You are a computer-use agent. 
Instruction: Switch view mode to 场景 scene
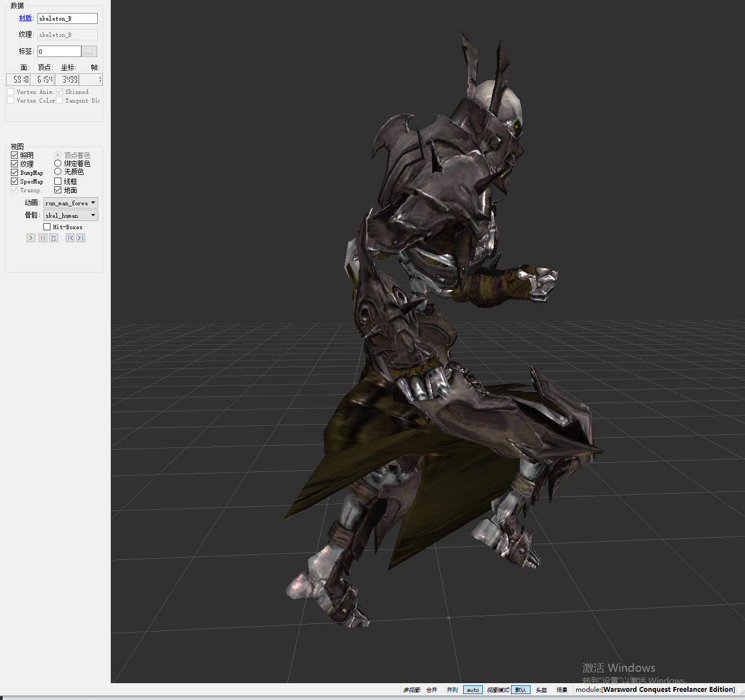tap(562, 690)
